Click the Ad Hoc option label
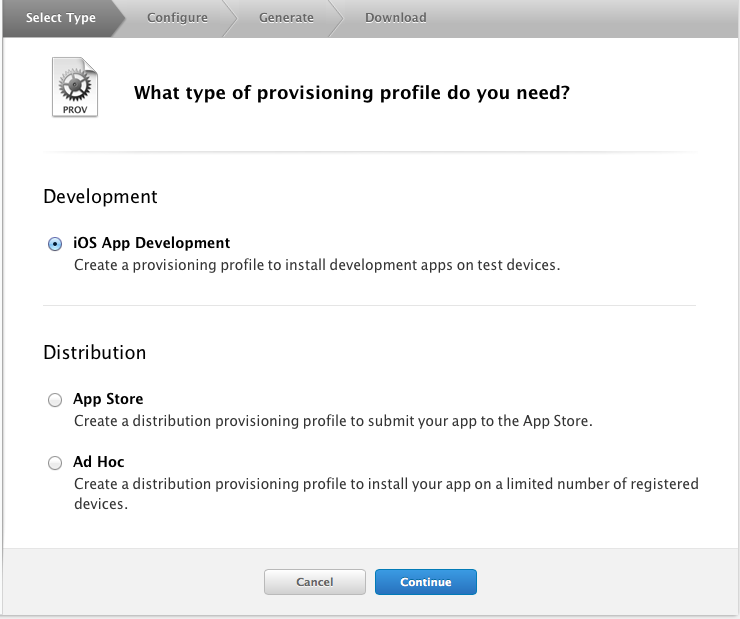 click(99, 462)
